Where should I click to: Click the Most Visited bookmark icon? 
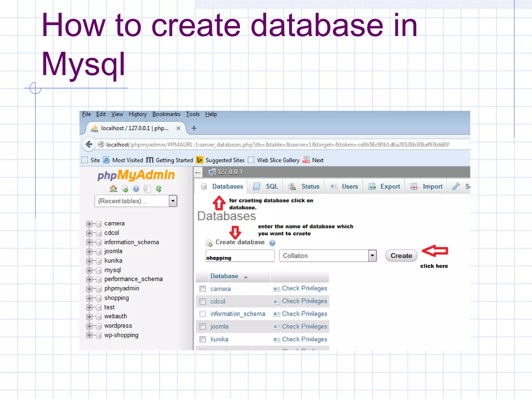pos(106,160)
